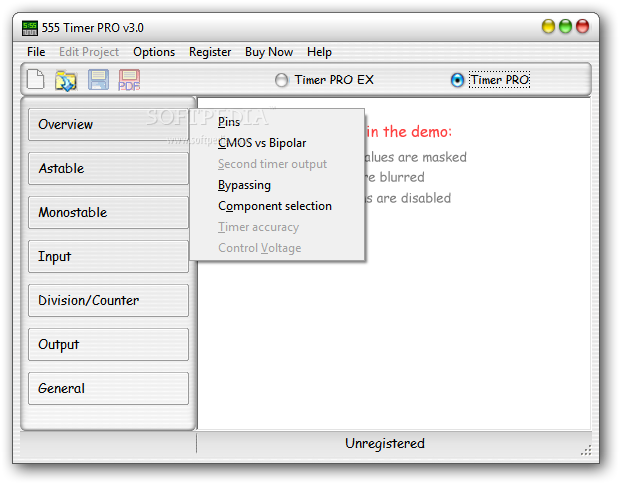This screenshot has height=484, width=620.
Task: Choose Pins from the popup menu
Action: pos(277,122)
